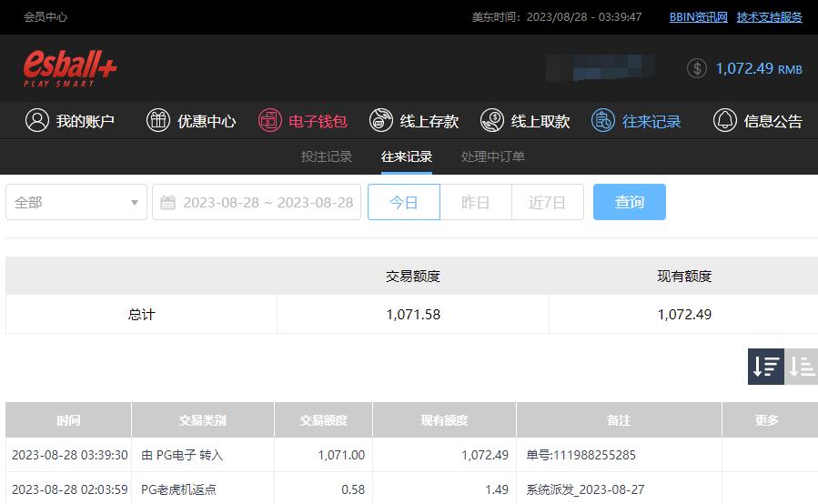Click the dollar coin balance icon
The image size is (818, 504).
click(x=696, y=68)
